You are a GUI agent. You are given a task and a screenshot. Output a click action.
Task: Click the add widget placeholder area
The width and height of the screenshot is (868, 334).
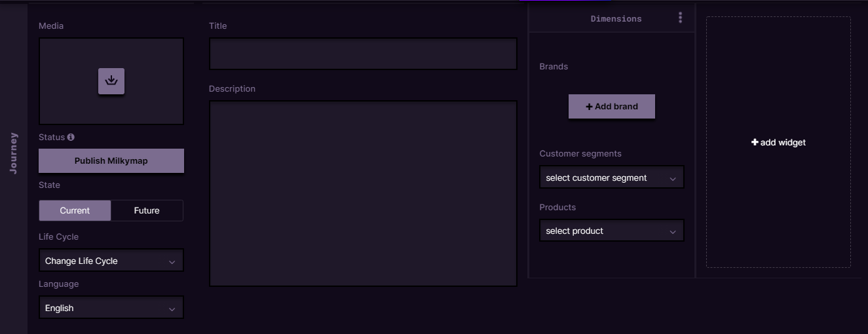point(778,142)
